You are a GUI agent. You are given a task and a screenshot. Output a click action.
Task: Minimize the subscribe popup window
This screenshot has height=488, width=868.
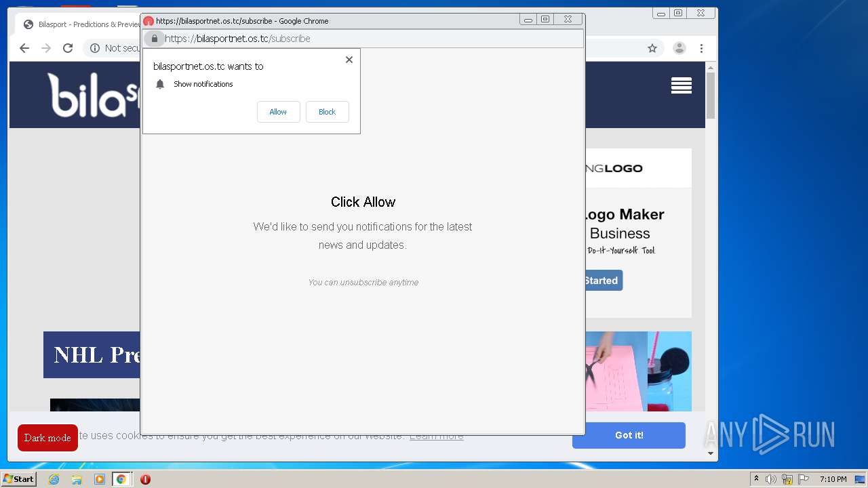point(528,20)
